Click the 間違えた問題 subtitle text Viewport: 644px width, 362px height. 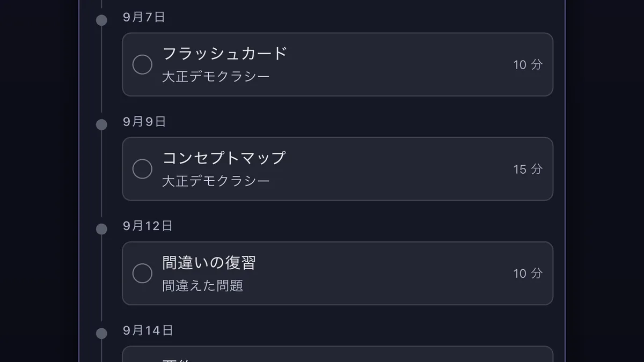202,286
